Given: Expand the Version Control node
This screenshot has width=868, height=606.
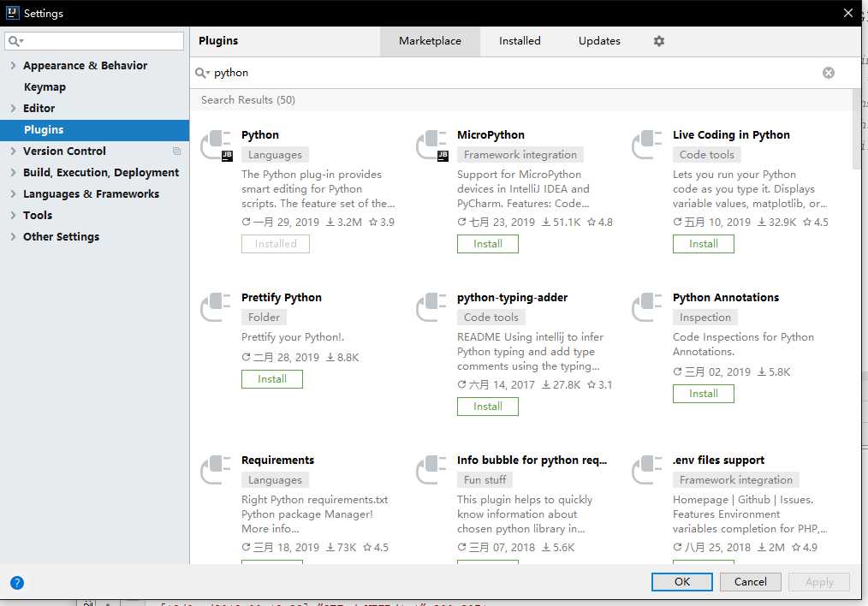Looking at the screenshot, I should (13, 151).
